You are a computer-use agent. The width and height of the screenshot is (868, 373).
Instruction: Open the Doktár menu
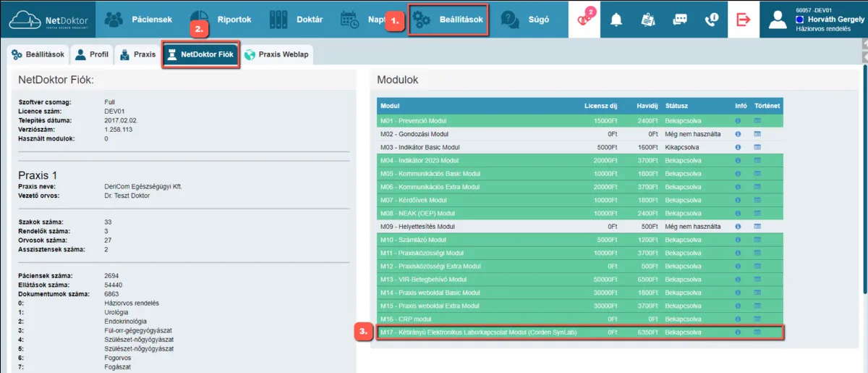pos(295,20)
